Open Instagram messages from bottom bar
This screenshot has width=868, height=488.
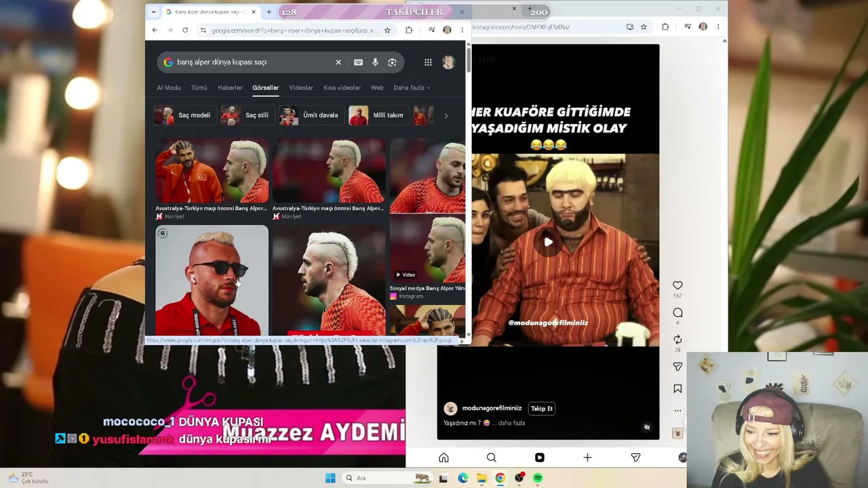(x=635, y=457)
